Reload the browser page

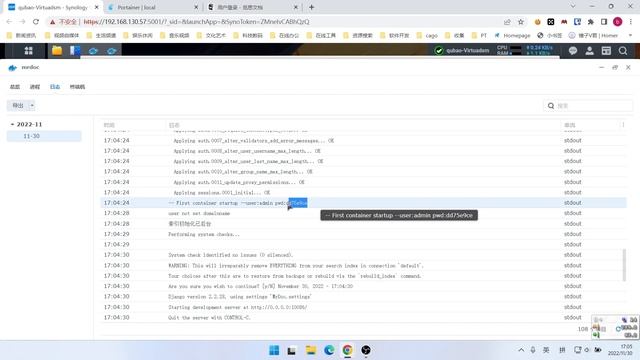(x=36, y=22)
